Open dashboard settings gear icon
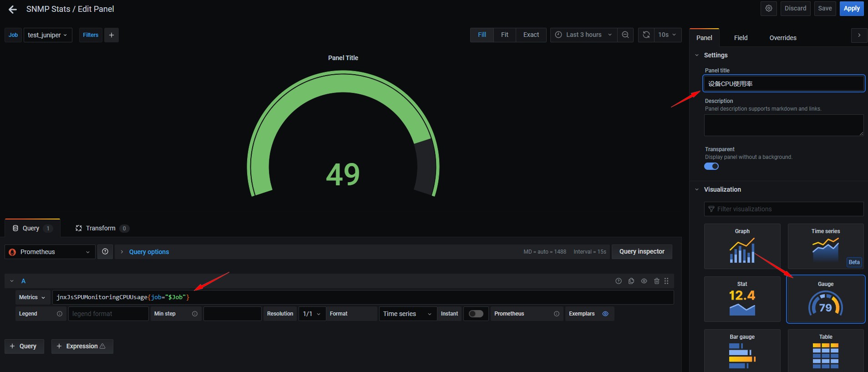 (769, 9)
